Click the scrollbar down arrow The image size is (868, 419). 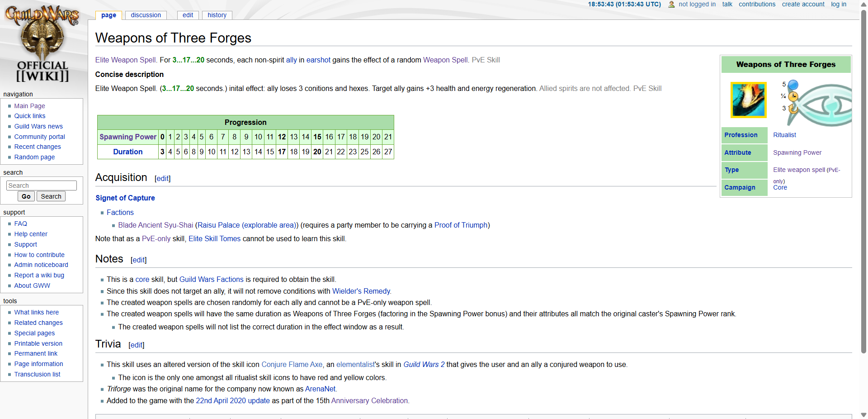(x=863, y=415)
